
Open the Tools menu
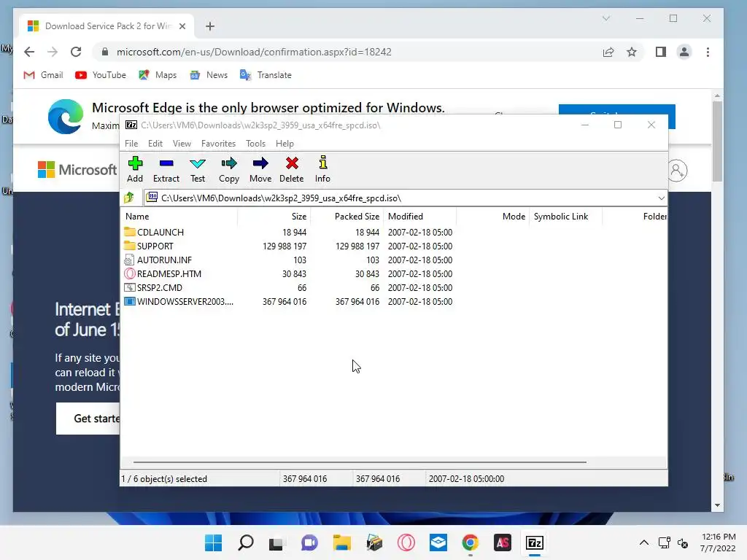(255, 144)
